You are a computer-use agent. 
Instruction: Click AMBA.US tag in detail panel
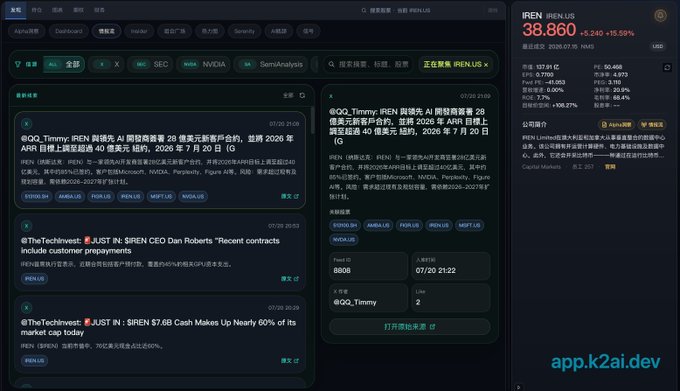[378, 225]
